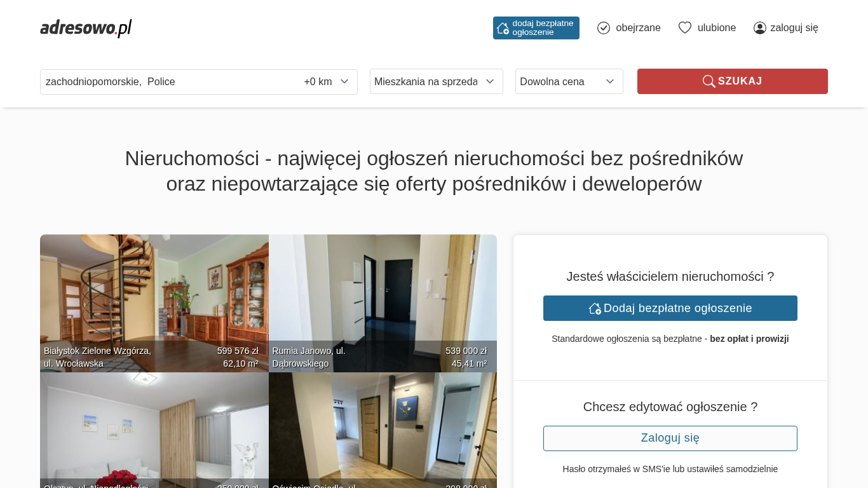Open the Dowolna cena price dropdown
The image size is (868, 488).
(569, 81)
